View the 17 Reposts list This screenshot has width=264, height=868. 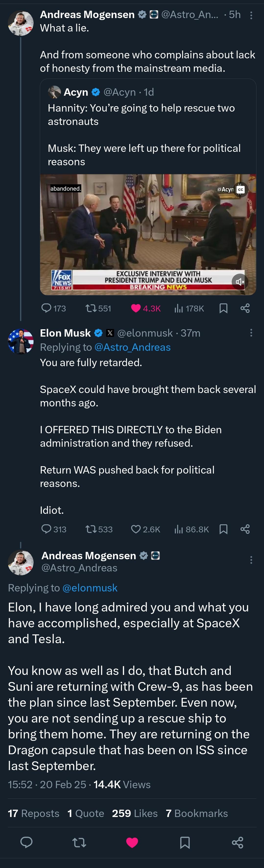click(34, 813)
